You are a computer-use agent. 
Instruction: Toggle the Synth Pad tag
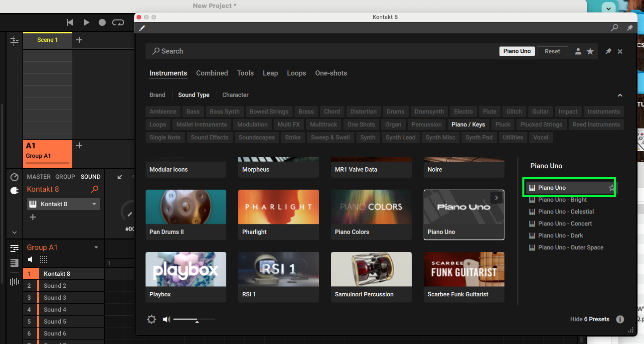[479, 137]
